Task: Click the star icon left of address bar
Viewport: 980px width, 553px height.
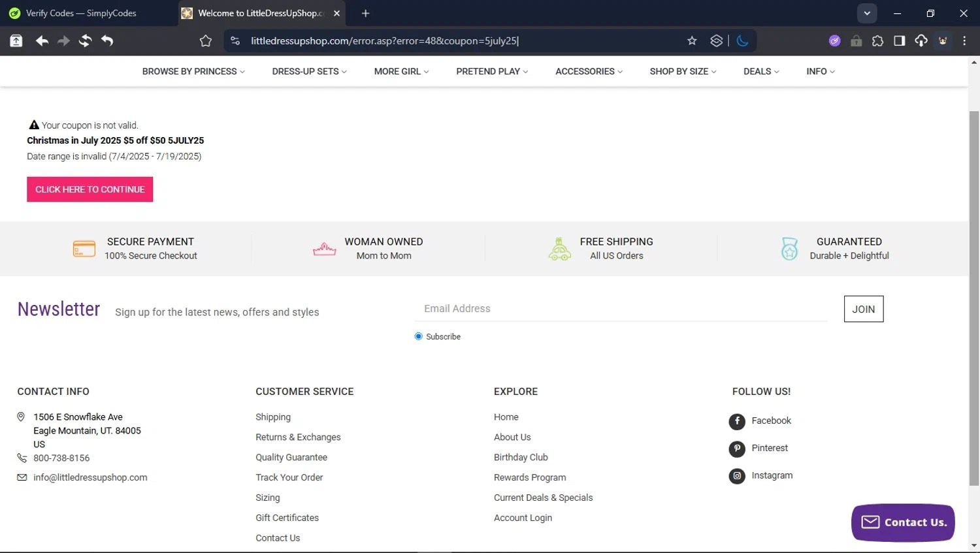Action: pos(206,40)
